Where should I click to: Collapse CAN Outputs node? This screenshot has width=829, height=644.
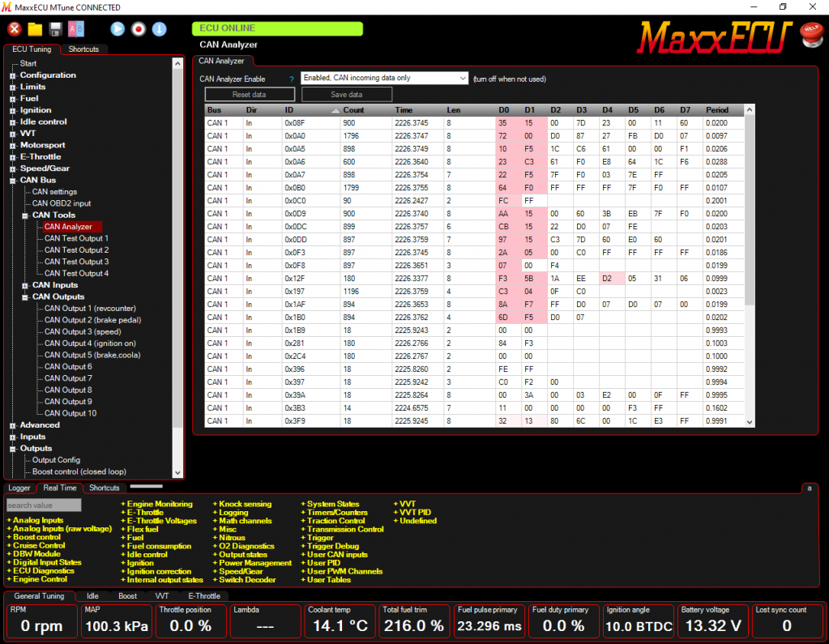[25, 297]
